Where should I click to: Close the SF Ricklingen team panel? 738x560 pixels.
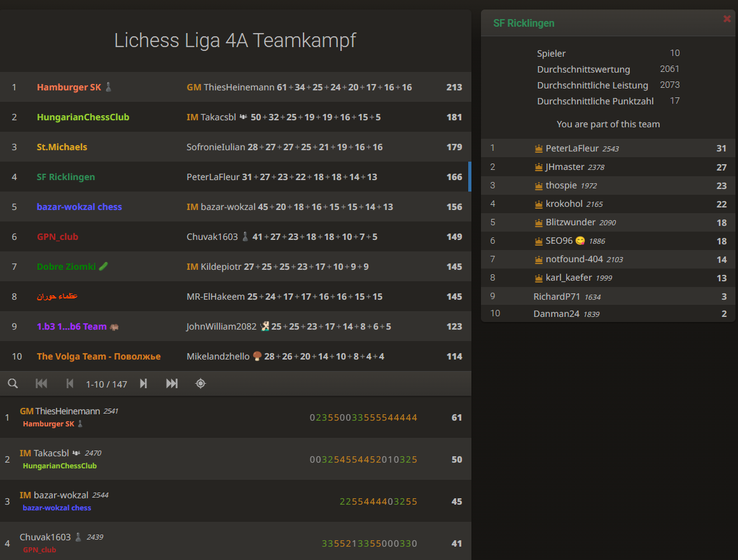(727, 18)
